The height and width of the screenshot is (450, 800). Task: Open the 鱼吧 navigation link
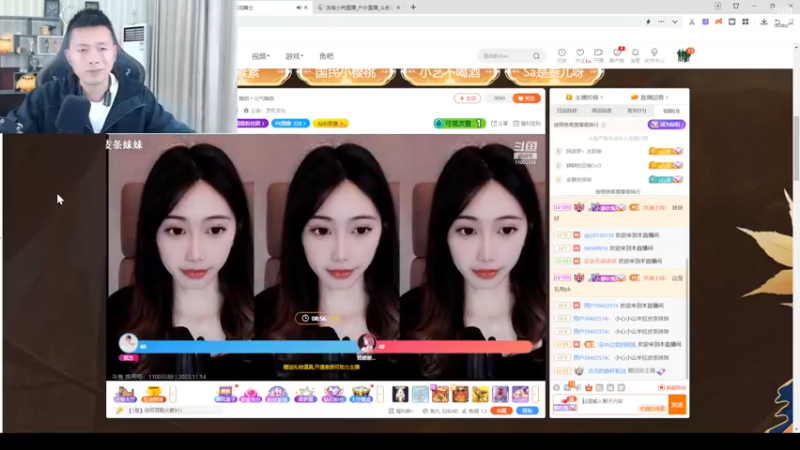(326, 56)
